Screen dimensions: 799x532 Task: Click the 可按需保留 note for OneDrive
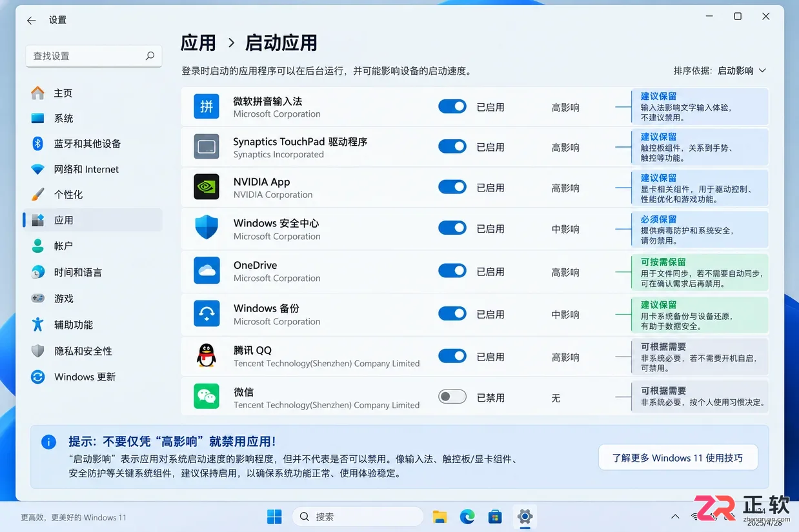tap(700, 271)
